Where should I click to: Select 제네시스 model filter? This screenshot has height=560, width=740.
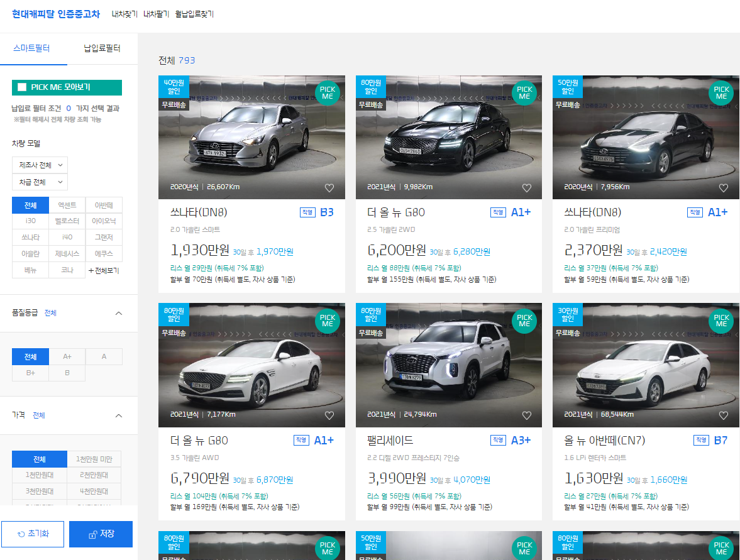pyautogui.click(x=67, y=254)
